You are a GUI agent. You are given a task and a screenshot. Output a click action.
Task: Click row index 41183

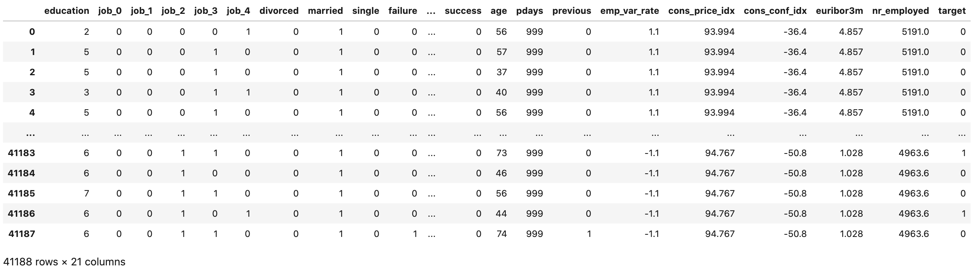[21, 153]
